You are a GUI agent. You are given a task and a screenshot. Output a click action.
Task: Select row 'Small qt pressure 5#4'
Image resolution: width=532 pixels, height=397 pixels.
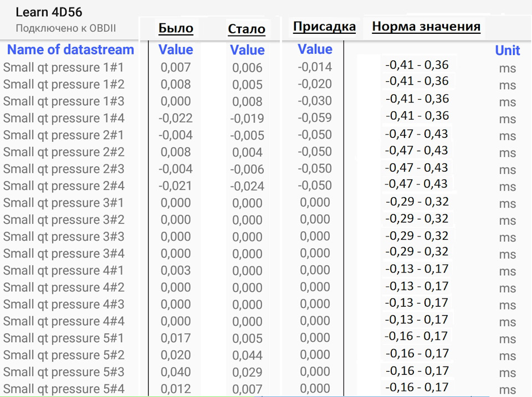266,389
